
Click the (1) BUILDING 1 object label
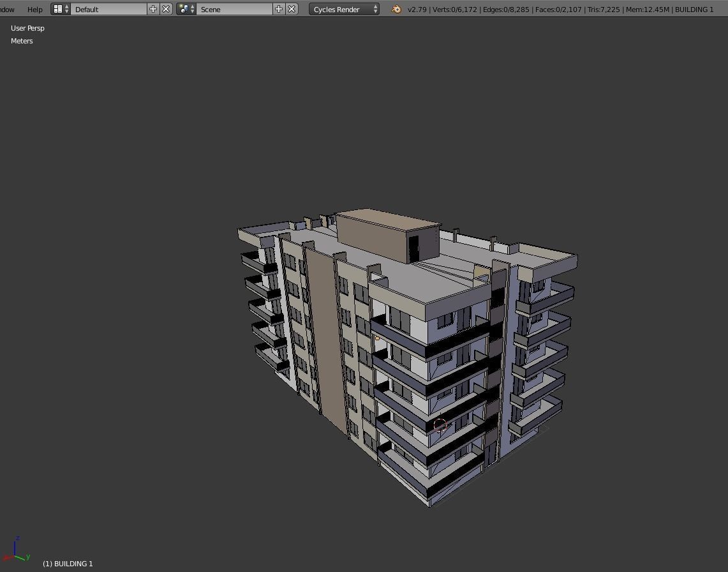coord(68,564)
